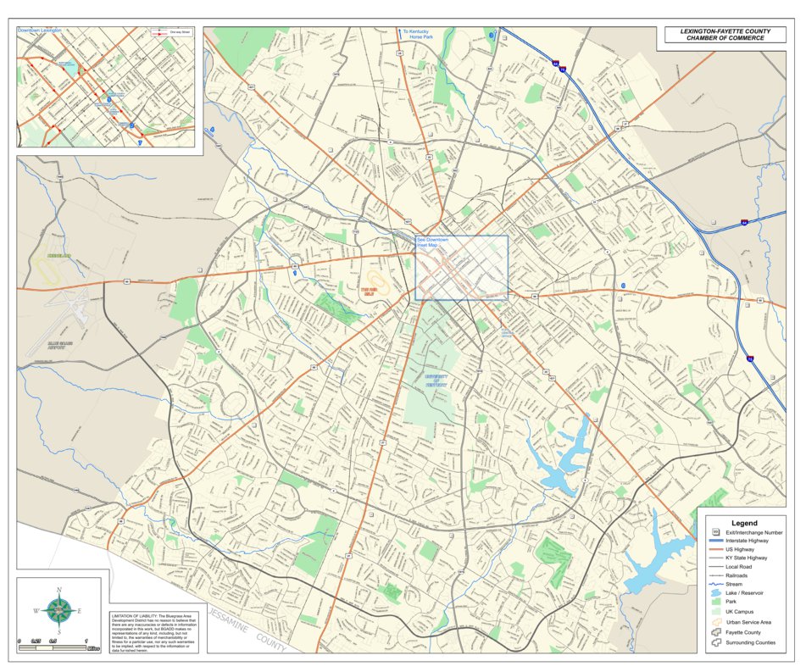The width and height of the screenshot is (806, 672).
Task: Click the Surrounding Counties outline icon in the Legend
Action: [715, 642]
